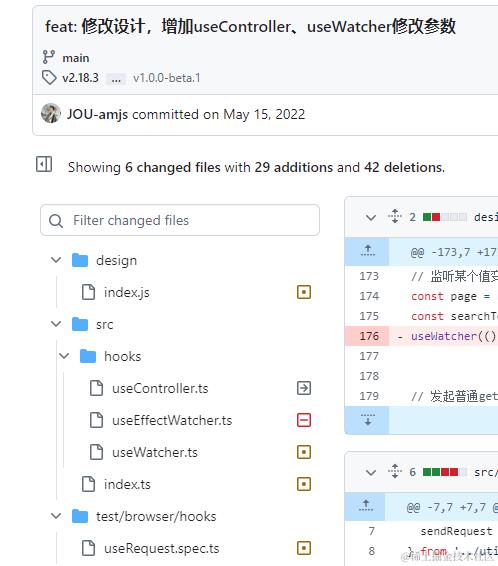The image size is (498, 566).
Task: Collapse the first diff file with chevron
Action: point(371,217)
